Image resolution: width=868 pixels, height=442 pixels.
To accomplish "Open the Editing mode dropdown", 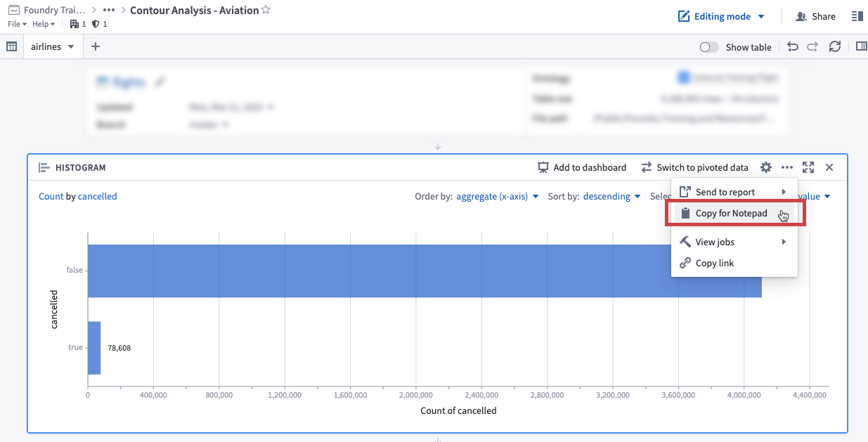I will pos(720,16).
